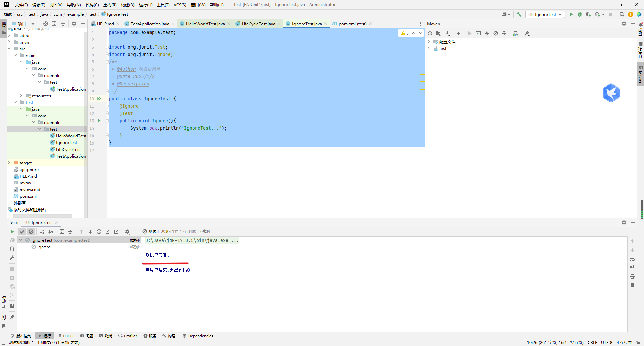The image size is (644, 346).
Task: Collapse the IgnoreTest result node
Action: click(x=21, y=240)
